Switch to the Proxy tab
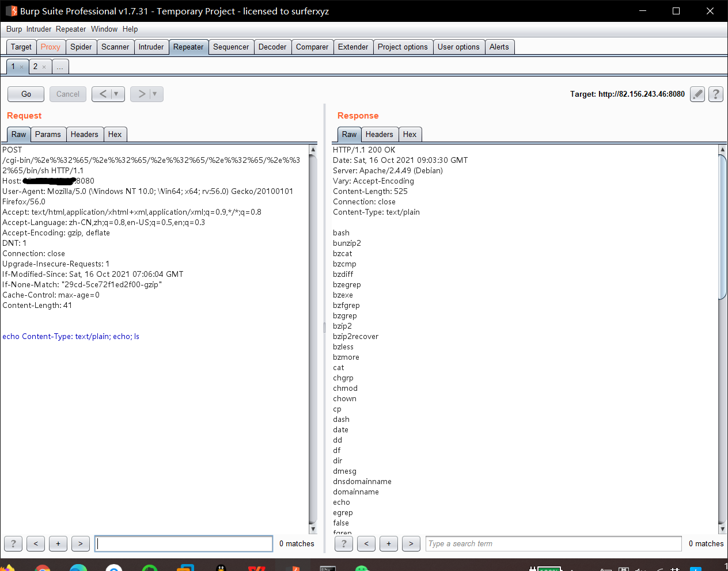 (50, 47)
